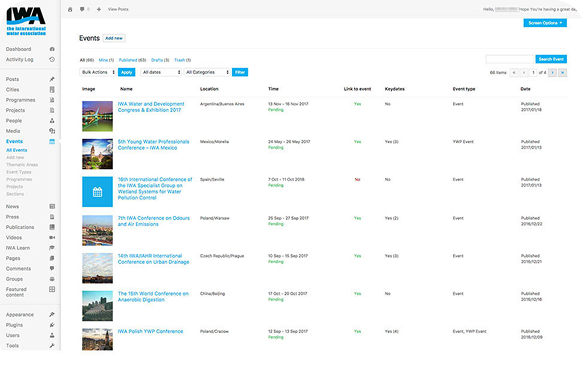This screenshot has width=584, height=372.
Task: Open 14th IWA/IAHR Urban Drainage event
Action: (x=153, y=259)
